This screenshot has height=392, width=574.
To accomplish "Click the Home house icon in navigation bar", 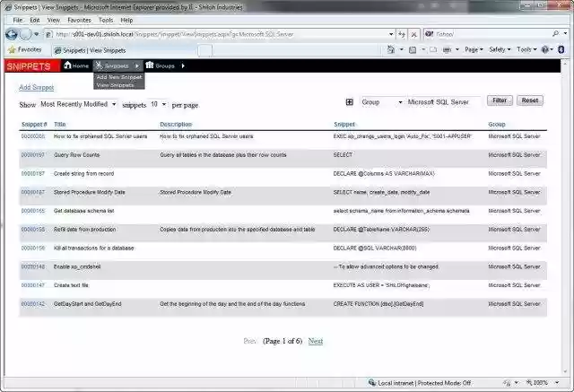I will (67, 65).
